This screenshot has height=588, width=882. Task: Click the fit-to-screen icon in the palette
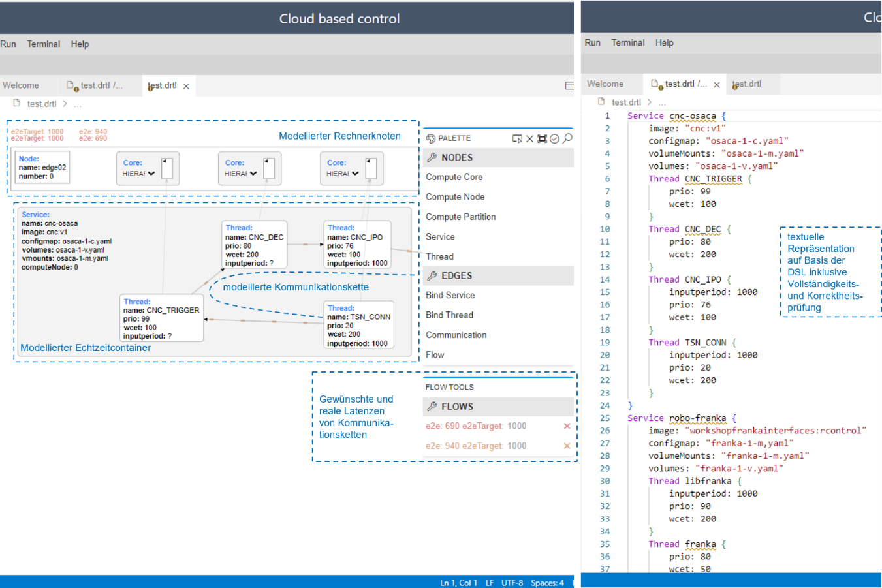point(542,138)
